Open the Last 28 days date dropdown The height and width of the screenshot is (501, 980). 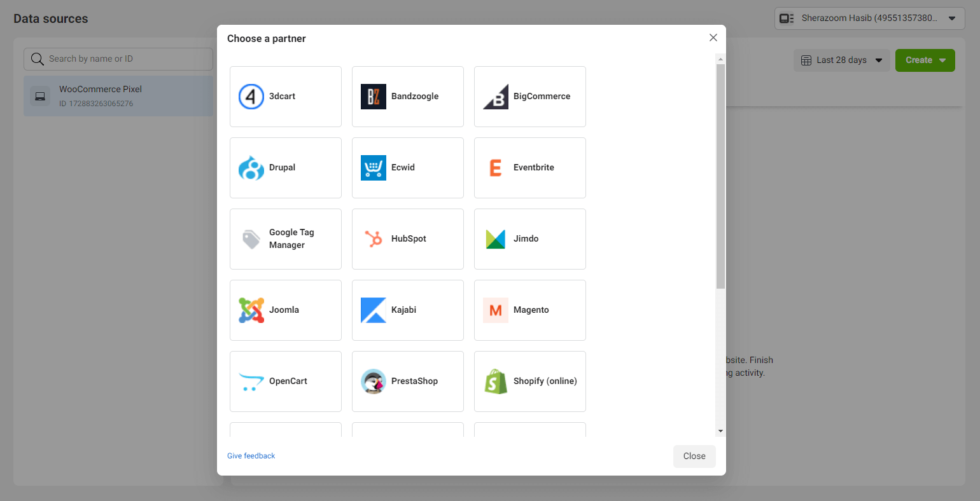(842, 60)
